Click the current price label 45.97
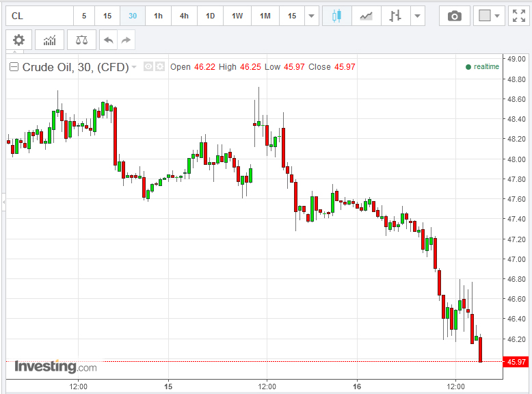Viewport: 532px width, 394px height. [516, 362]
